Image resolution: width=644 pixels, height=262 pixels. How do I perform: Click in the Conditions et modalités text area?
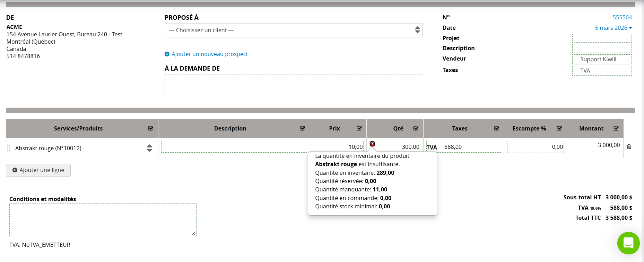[103, 220]
